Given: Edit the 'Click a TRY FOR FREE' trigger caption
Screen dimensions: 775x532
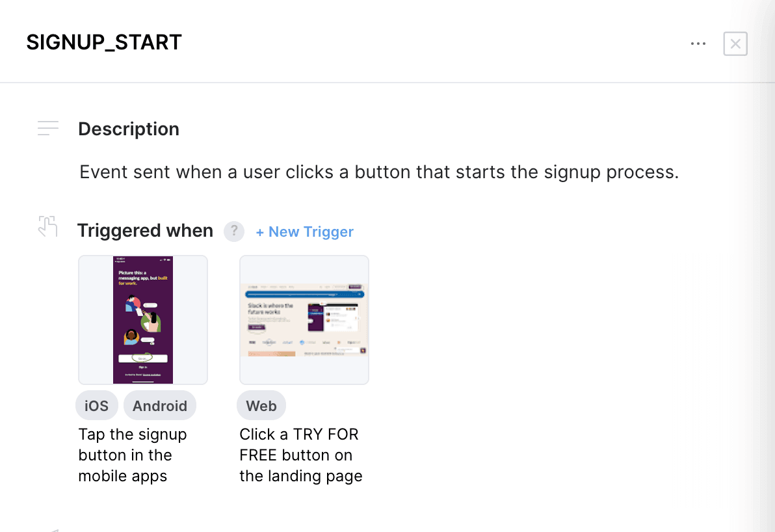Looking at the screenshot, I should pos(300,455).
